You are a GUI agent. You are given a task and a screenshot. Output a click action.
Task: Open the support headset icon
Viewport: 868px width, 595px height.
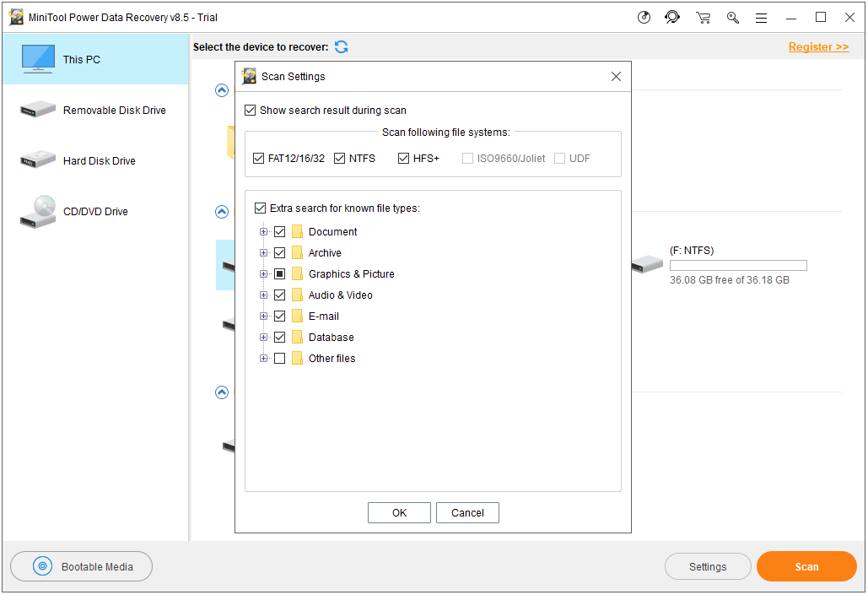(672, 18)
